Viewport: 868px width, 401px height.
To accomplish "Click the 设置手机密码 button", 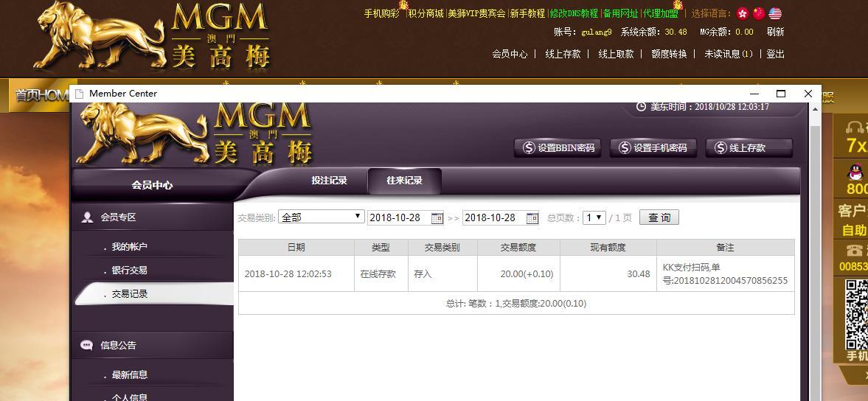I will (653, 147).
